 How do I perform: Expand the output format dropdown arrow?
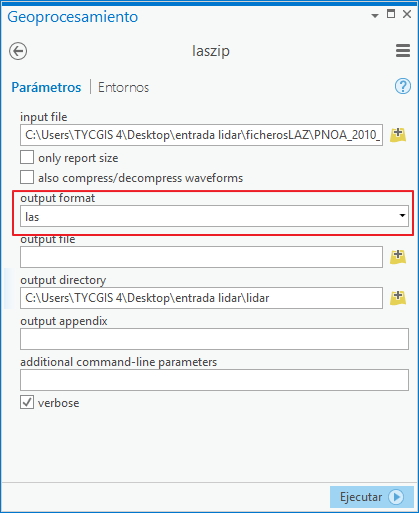click(402, 216)
